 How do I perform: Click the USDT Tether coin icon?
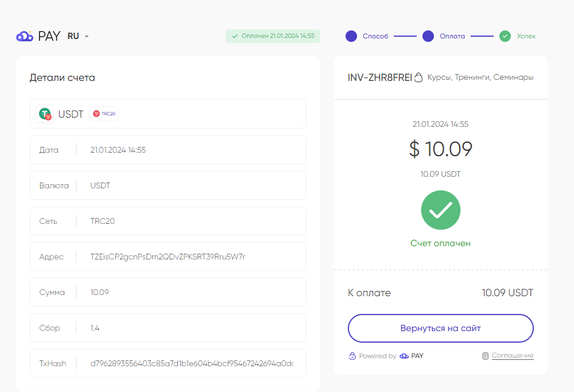(45, 114)
